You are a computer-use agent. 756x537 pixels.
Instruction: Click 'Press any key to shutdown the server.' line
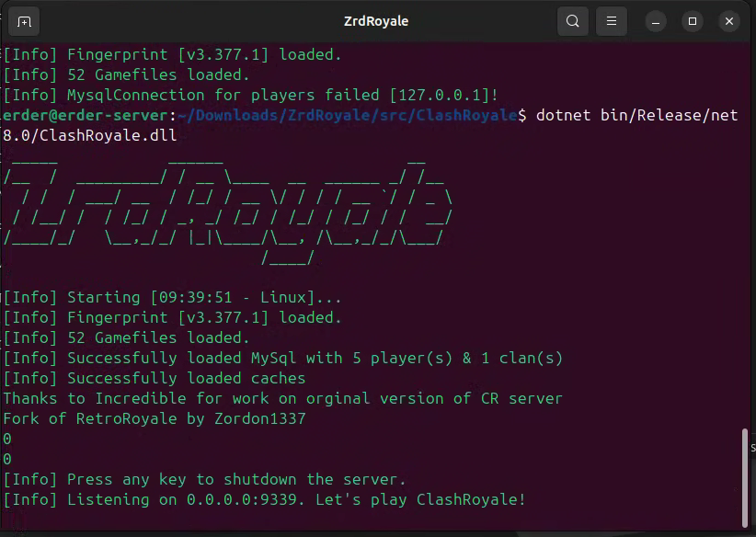[x=204, y=480]
